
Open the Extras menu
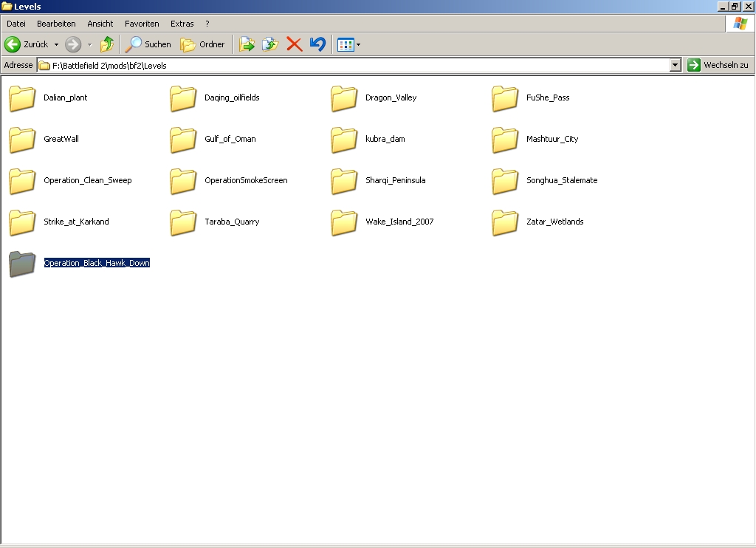pyautogui.click(x=182, y=24)
